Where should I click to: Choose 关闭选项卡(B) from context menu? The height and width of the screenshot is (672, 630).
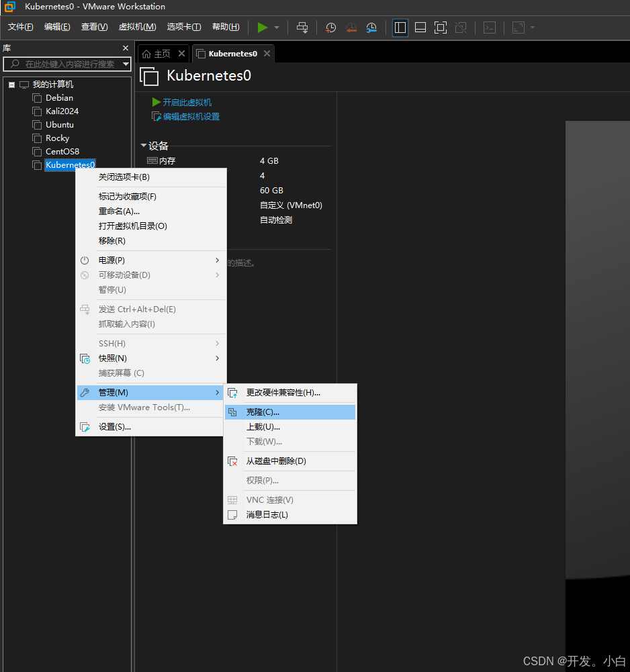(x=151, y=177)
